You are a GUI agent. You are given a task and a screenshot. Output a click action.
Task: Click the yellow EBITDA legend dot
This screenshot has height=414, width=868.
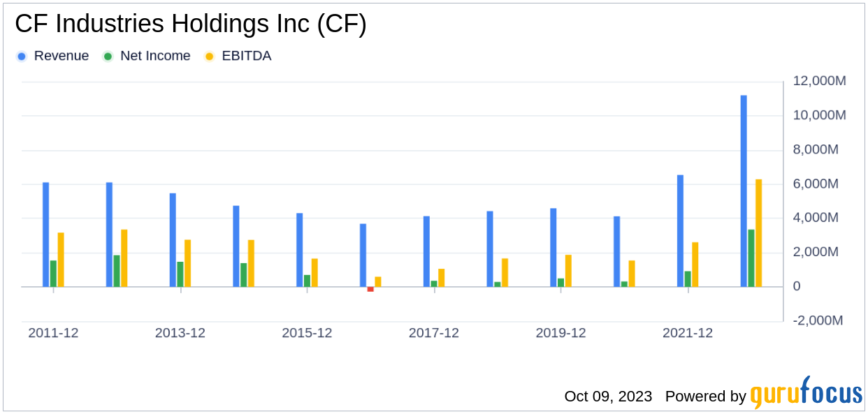209,57
